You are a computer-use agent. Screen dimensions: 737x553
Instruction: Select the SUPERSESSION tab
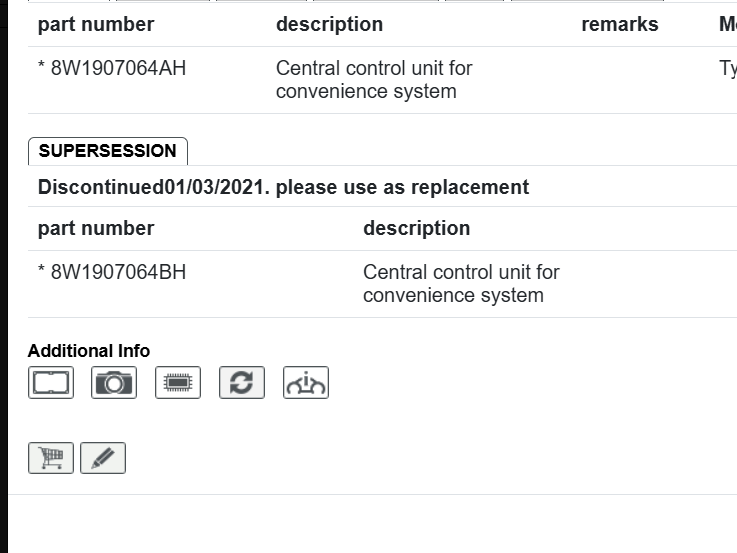107,151
